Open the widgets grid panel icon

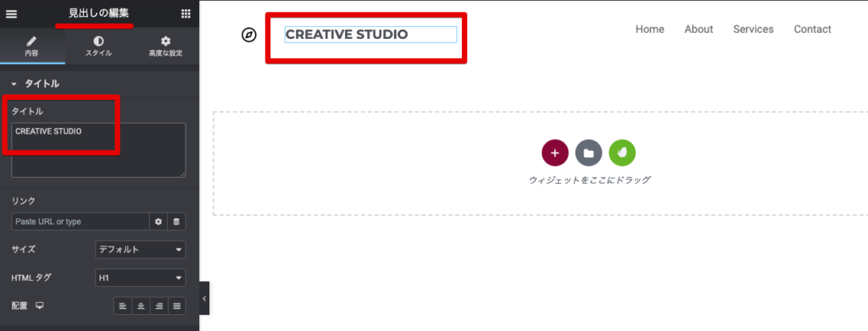[x=186, y=14]
